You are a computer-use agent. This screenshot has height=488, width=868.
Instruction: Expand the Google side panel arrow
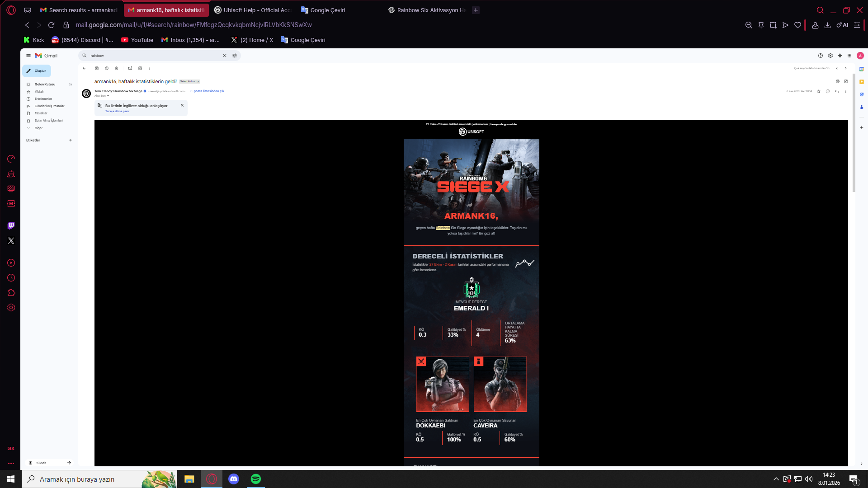[x=862, y=464]
